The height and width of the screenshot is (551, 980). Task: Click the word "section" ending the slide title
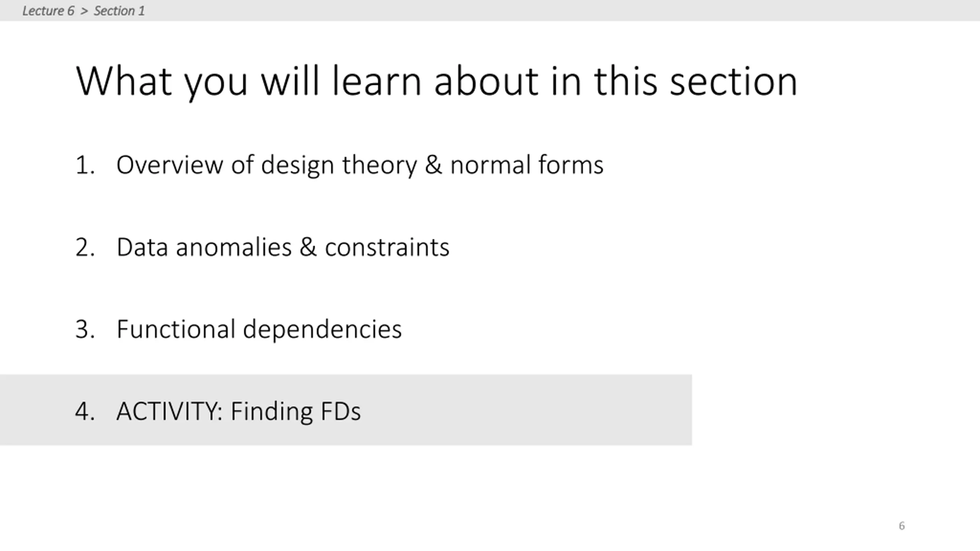point(733,81)
